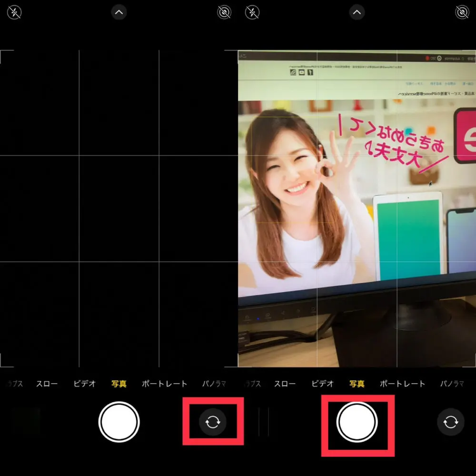Image resolution: width=476 pixels, height=476 pixels.
Task: Select パノラマ mode in right camera screen
Action: tap(452, 384)
